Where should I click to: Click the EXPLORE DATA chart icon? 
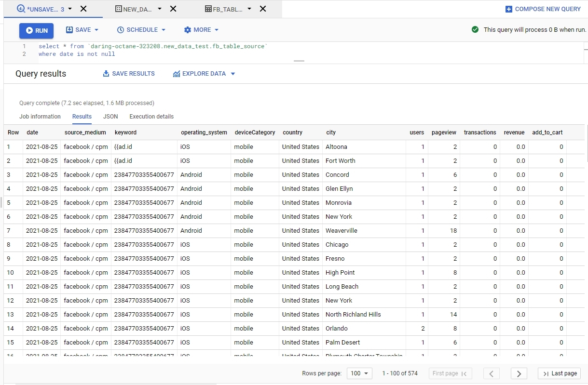(177, 74)
